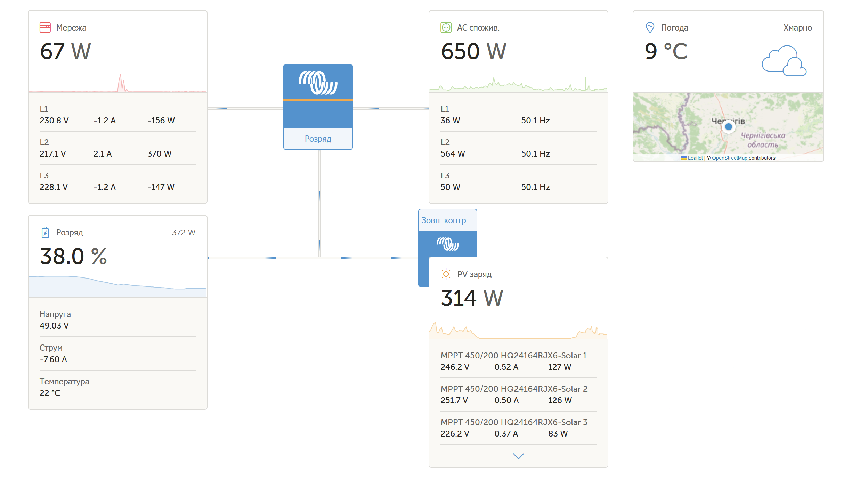868x490 pixels.
Task: Click AC L2 load 564 W
Action: 453,154
